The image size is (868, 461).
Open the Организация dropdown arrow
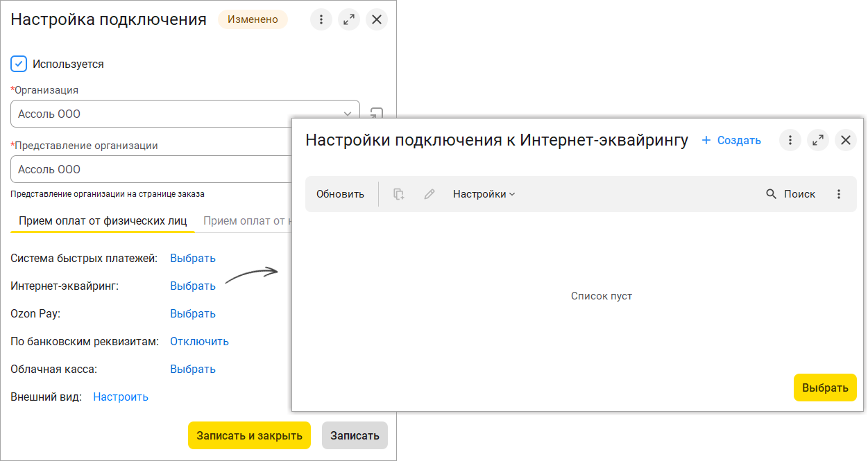coord(348,114)
